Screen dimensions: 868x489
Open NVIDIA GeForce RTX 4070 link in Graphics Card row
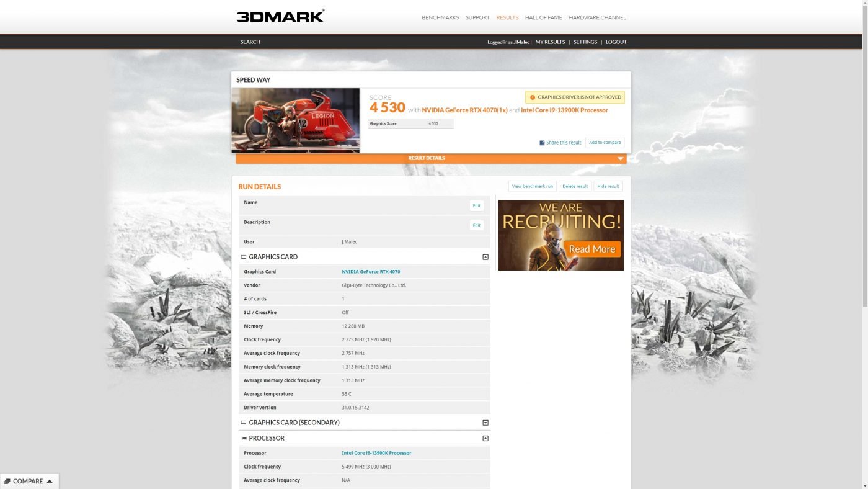(x=371, y=272)
